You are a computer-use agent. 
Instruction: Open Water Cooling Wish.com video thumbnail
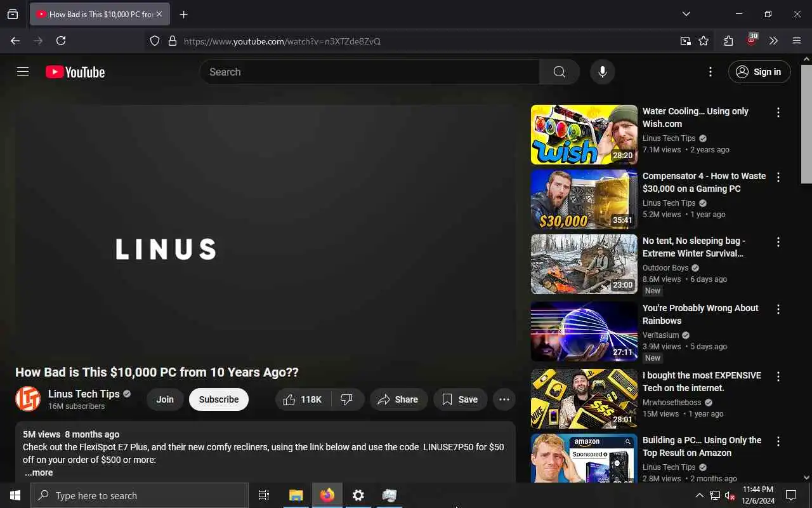point(584,135)
